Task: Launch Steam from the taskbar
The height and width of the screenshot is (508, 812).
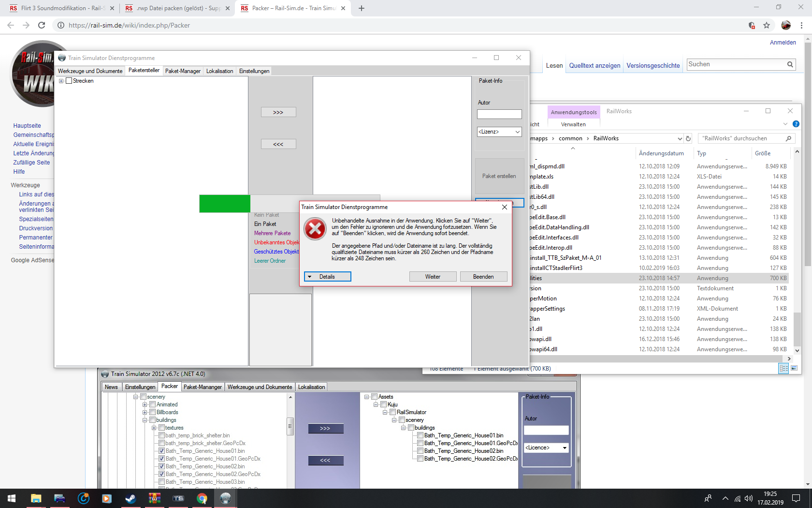Action: tap(130, 498)
